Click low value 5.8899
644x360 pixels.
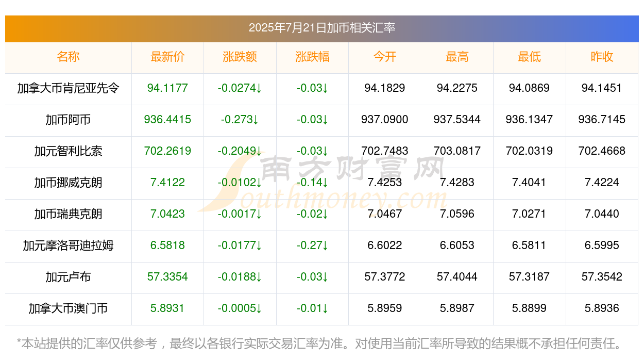tap(530, 308)
